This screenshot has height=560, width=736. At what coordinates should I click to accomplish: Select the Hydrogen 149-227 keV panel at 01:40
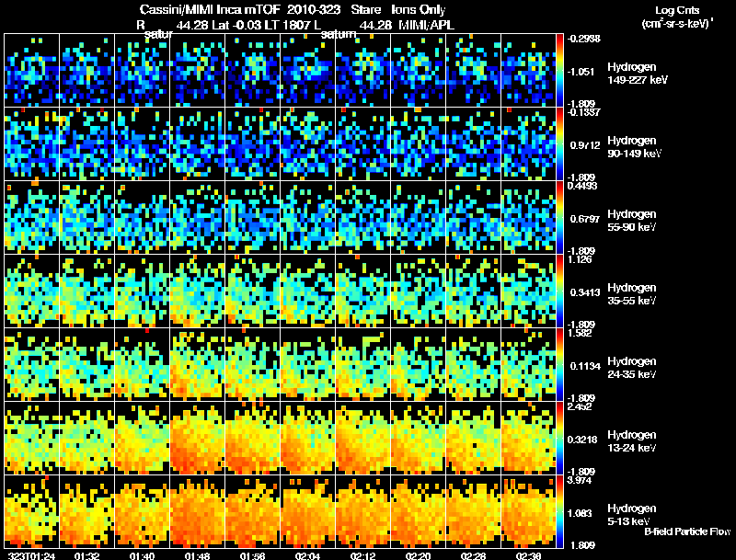click(x=143, y=71)
